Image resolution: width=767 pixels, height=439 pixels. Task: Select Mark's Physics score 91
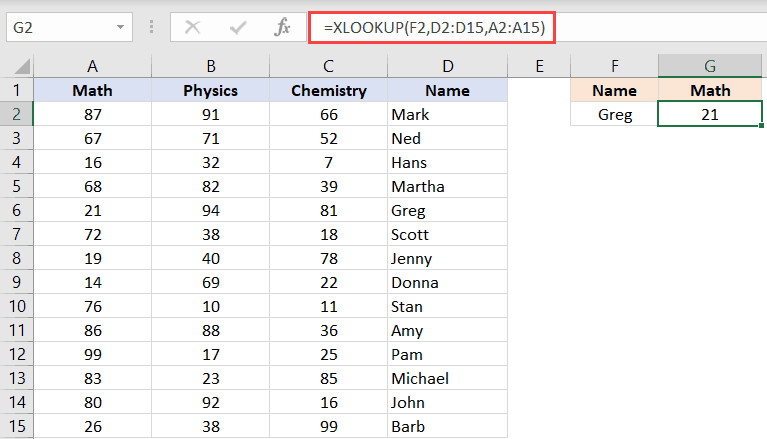click(x=210, y=115)
